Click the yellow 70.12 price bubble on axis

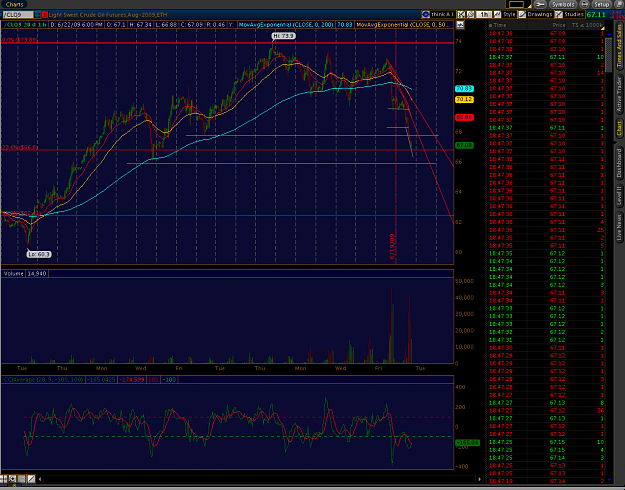pyautogui.click(x=464, y=99)
